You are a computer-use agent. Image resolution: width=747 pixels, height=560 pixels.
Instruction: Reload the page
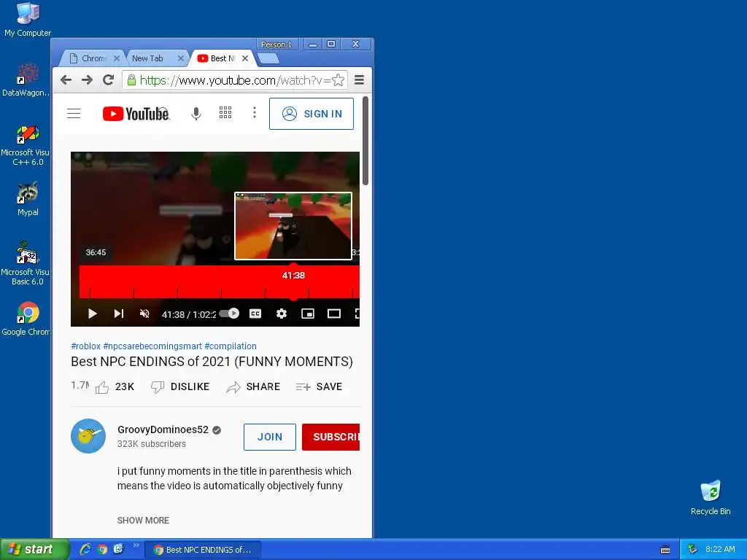(108, 80)
